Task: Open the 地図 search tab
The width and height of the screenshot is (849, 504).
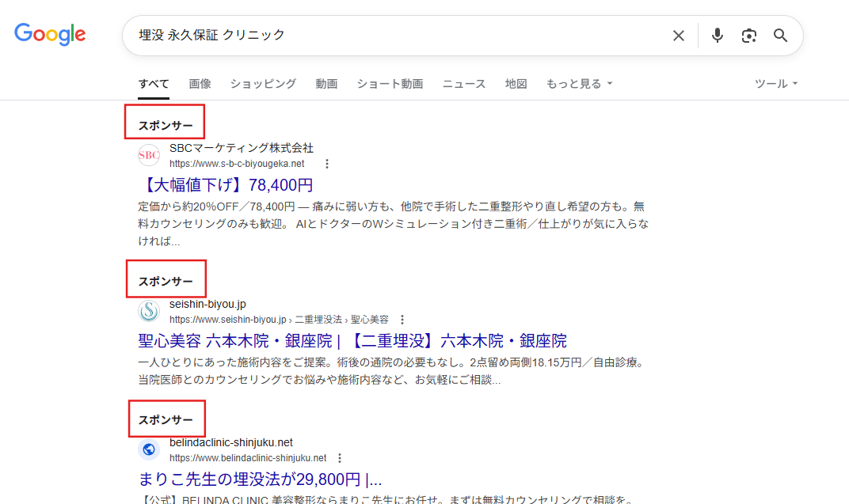Action: [516, 83]
